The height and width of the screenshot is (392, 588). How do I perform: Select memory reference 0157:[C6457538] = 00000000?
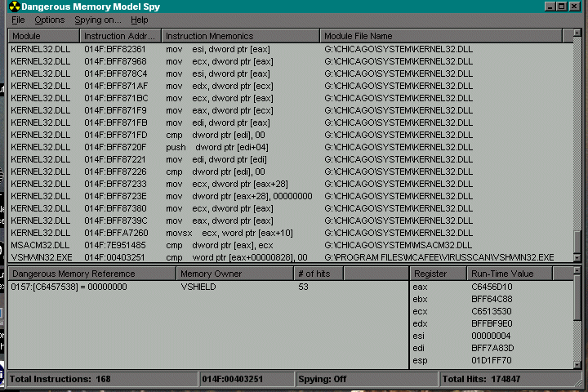pyautogui.click(x=69, y=287)
